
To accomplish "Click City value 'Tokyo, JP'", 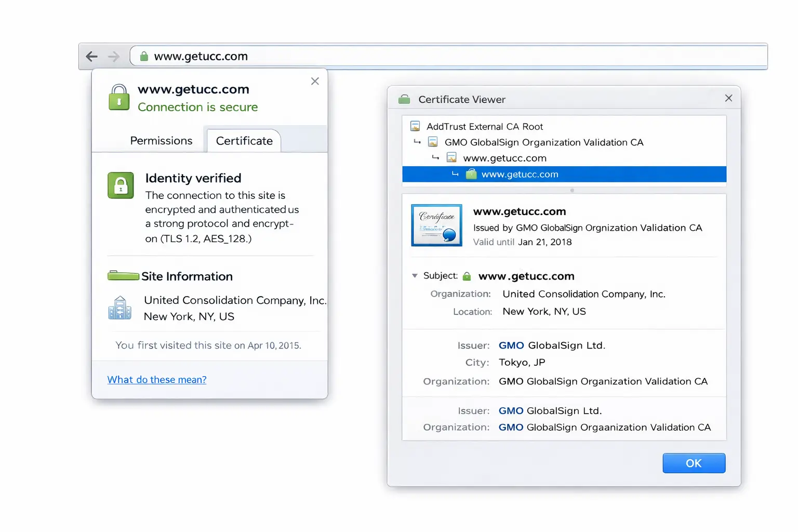I will (x=522, y=363).
